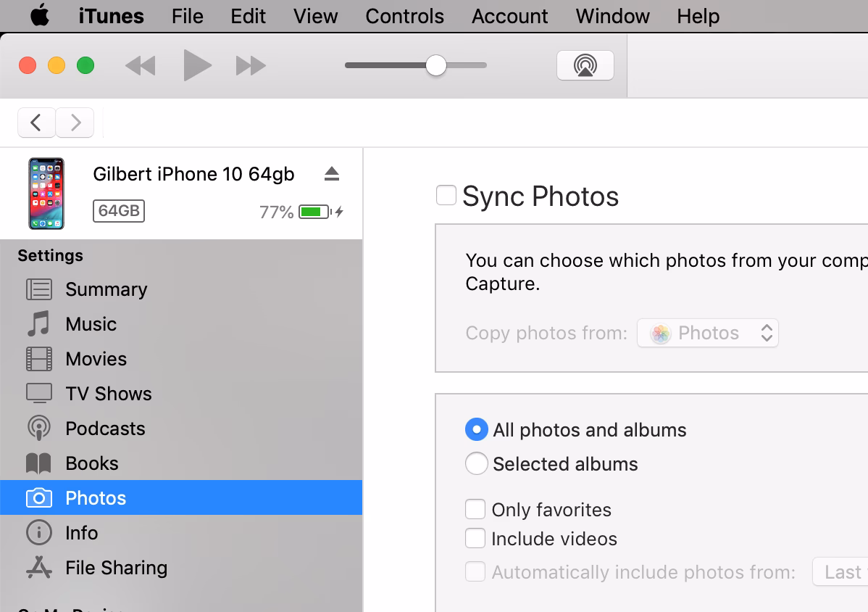Enable the Include videos checkbox
Image resolution: width=868 pixels, height=612 pixels.
click(475, 538)
